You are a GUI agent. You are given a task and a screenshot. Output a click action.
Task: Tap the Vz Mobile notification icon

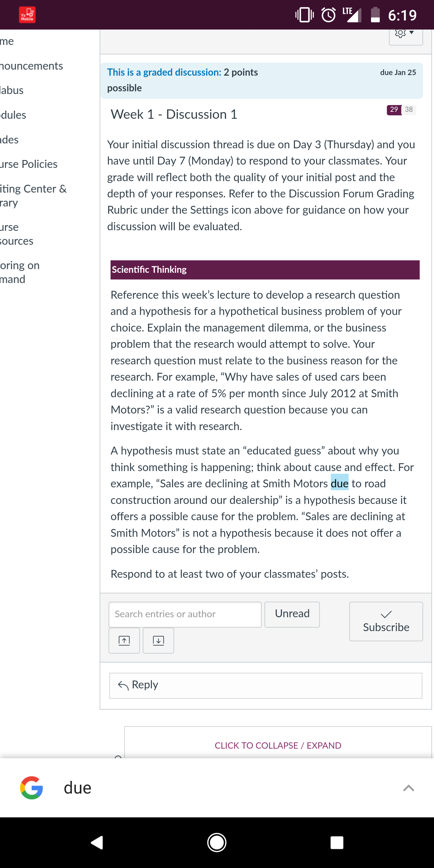point(27,15)
